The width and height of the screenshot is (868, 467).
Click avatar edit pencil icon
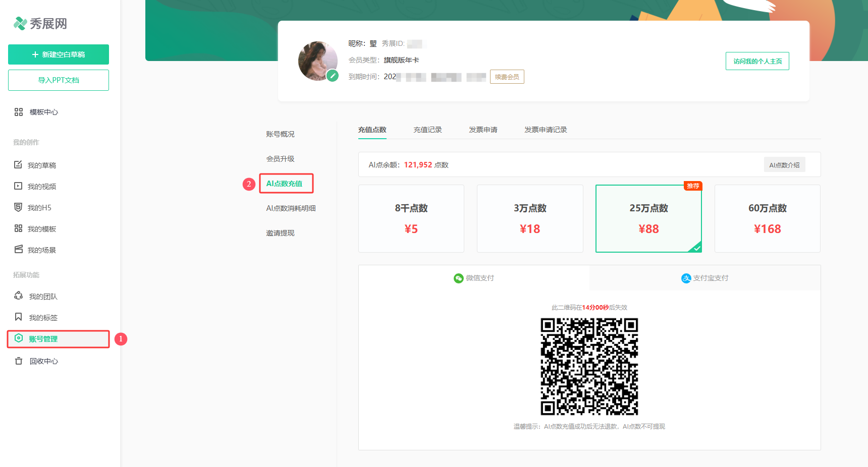pos(332,76)
